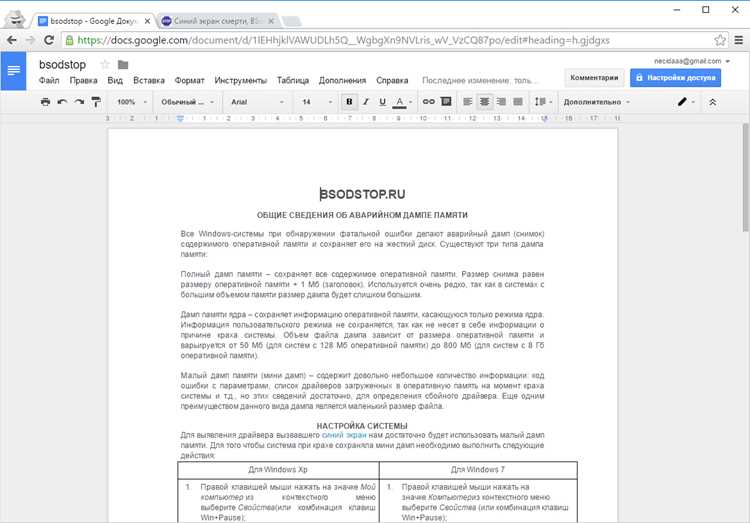
Task: Open the font size 14 dropdown
Action: 316,102
